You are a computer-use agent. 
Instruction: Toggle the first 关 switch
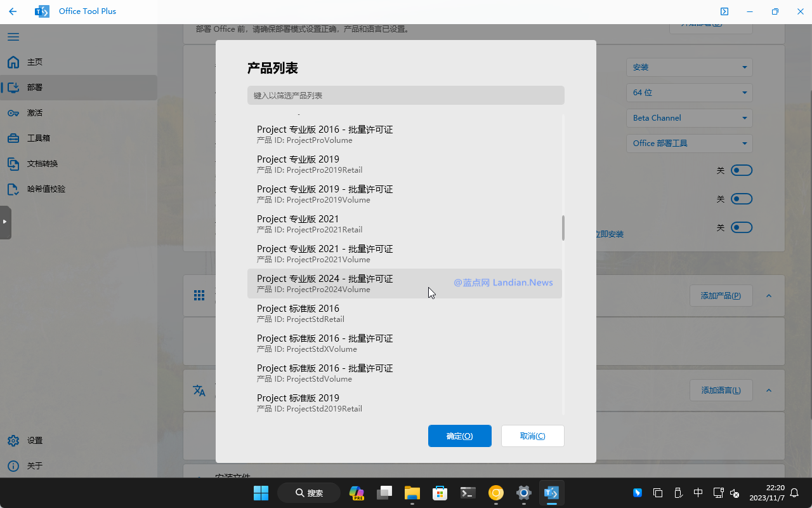click(x=741, y=170)
